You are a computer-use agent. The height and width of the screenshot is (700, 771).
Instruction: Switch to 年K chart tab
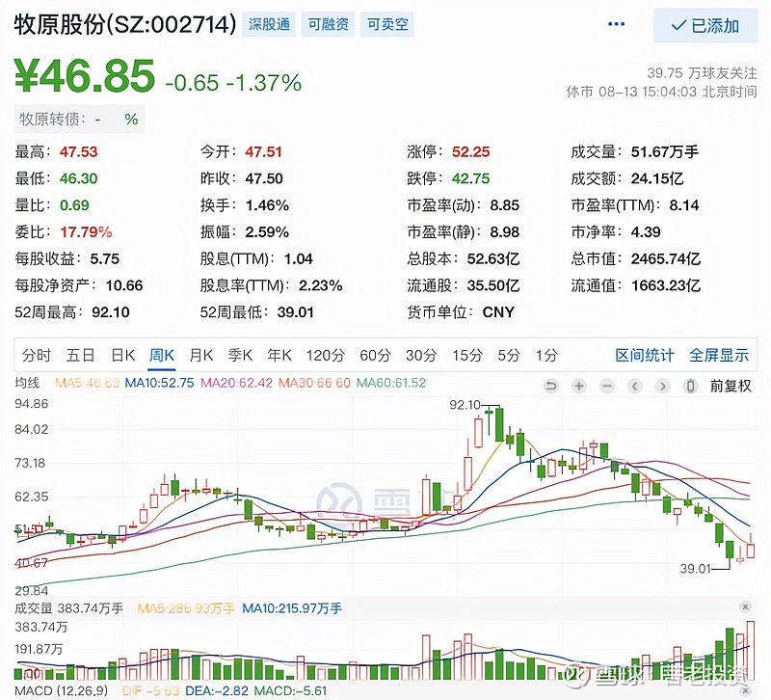(x=279, y=355)
